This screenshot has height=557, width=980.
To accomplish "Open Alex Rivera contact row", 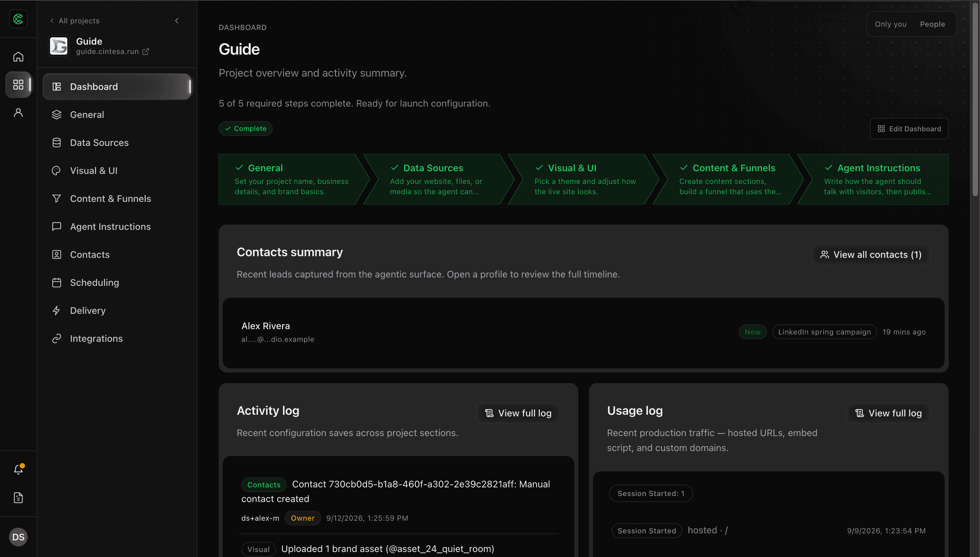I will pos(584,333).
